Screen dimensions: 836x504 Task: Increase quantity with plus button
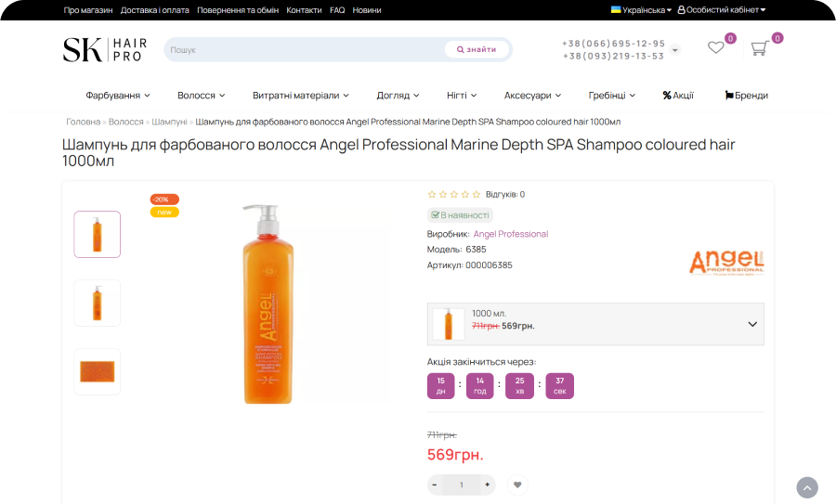(x=488, y=485)
